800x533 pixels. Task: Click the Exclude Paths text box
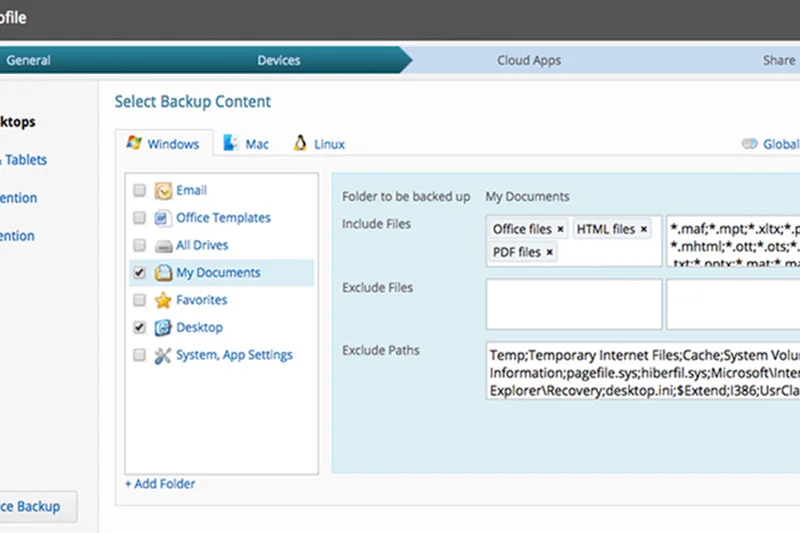pos(643,371)
